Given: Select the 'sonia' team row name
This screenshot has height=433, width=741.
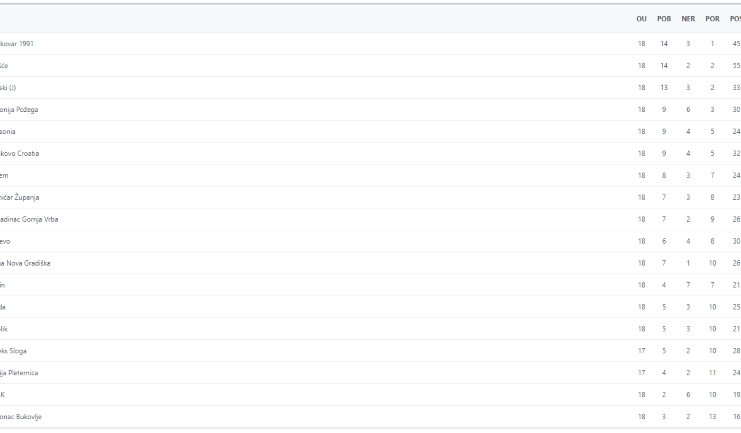Looking at the screenshot, I should 8,131.
